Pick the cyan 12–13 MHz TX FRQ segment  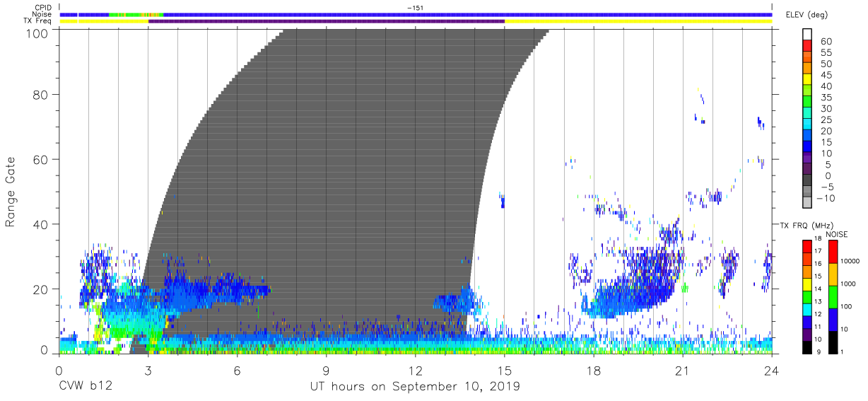[x=807, y=309]
